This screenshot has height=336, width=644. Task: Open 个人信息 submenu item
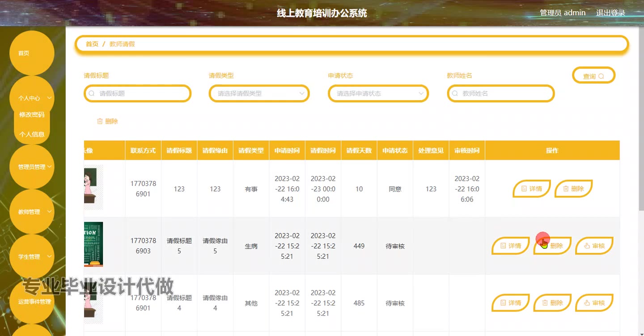(x=32, y=134)
